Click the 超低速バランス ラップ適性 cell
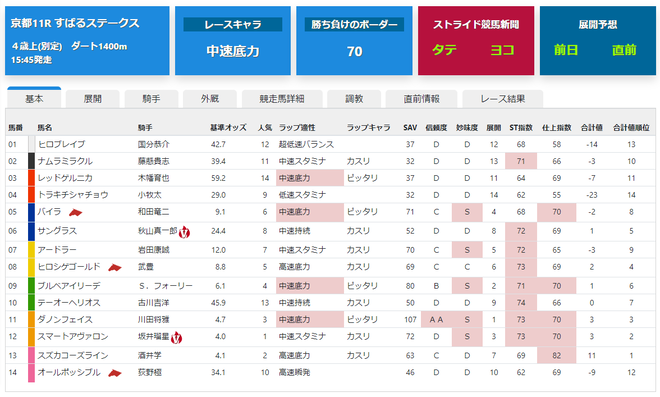Image resolution: width=660 pixels, height=397 pixels. tap(306, 144)
